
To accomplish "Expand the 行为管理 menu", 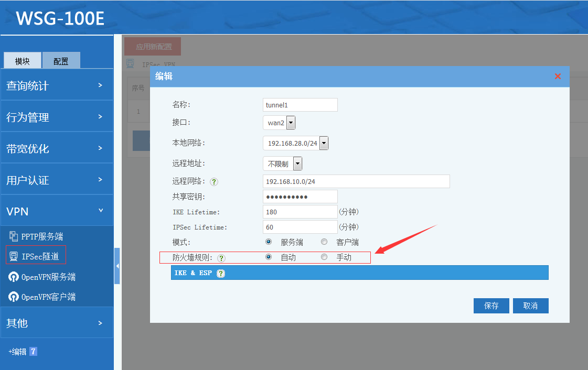I will (57, 117).
